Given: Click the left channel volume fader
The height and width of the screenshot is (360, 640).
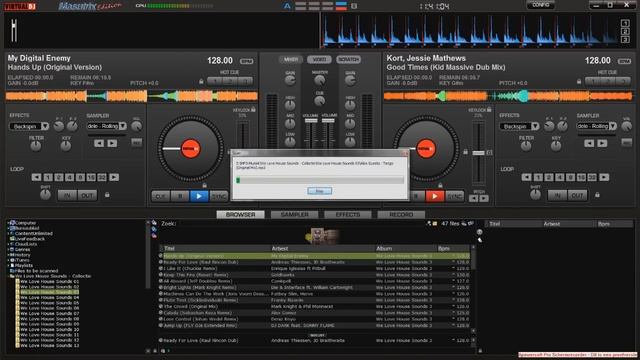Looking at the screenshot, I should click(x=311, y=121).
